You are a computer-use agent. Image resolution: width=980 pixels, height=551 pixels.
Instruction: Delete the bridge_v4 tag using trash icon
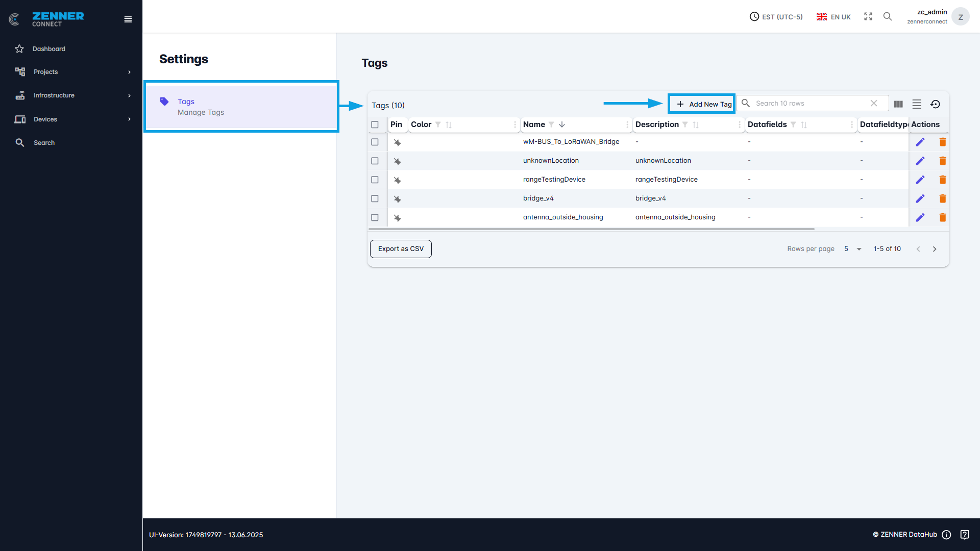point(943,198)
